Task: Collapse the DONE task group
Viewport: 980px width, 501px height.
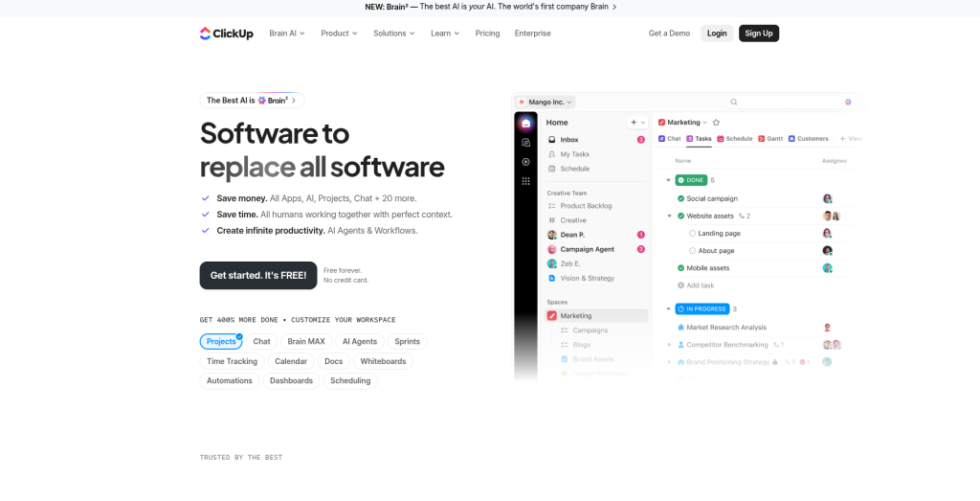Action: tap(668, 180)
